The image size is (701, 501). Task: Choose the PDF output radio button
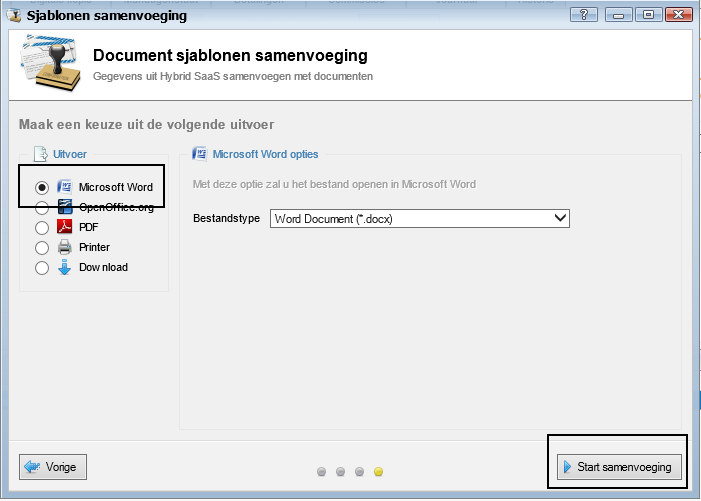pyautogui.click(x=42, y=228)
